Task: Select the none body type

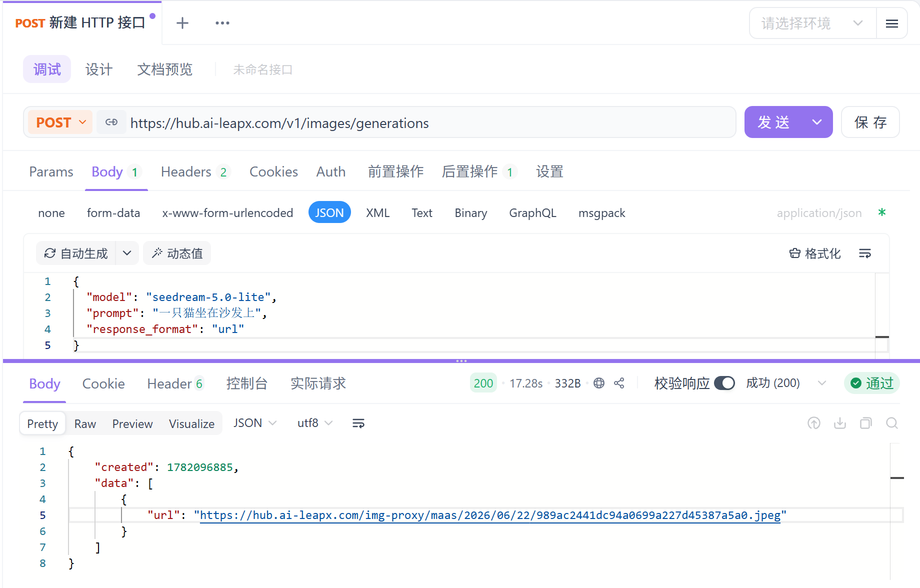Action: [51, 213]
